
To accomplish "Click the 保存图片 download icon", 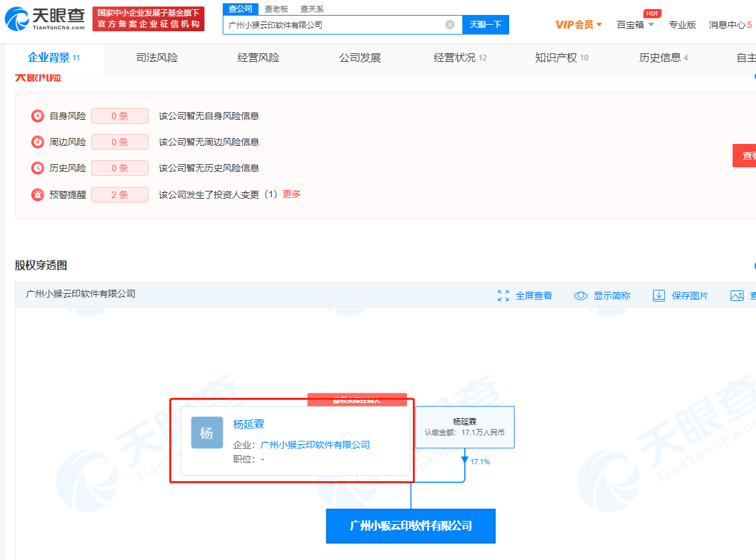I will point(659,295).
